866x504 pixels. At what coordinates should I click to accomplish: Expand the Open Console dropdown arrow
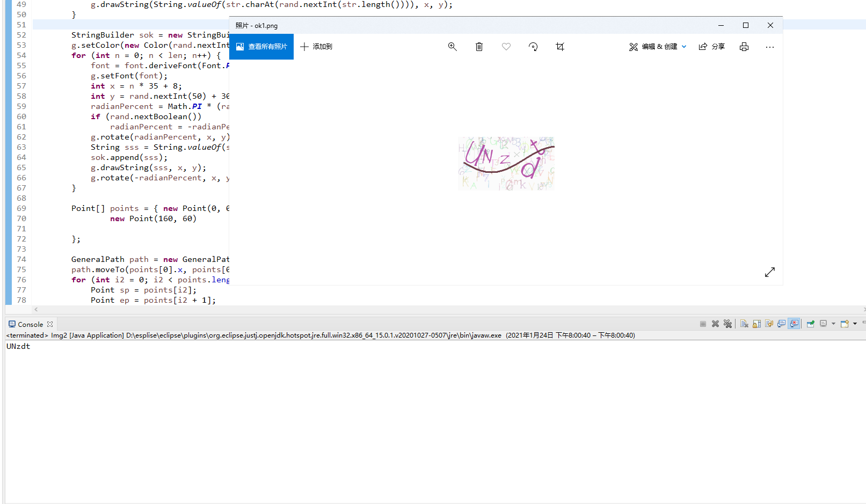tap(855, 324)
